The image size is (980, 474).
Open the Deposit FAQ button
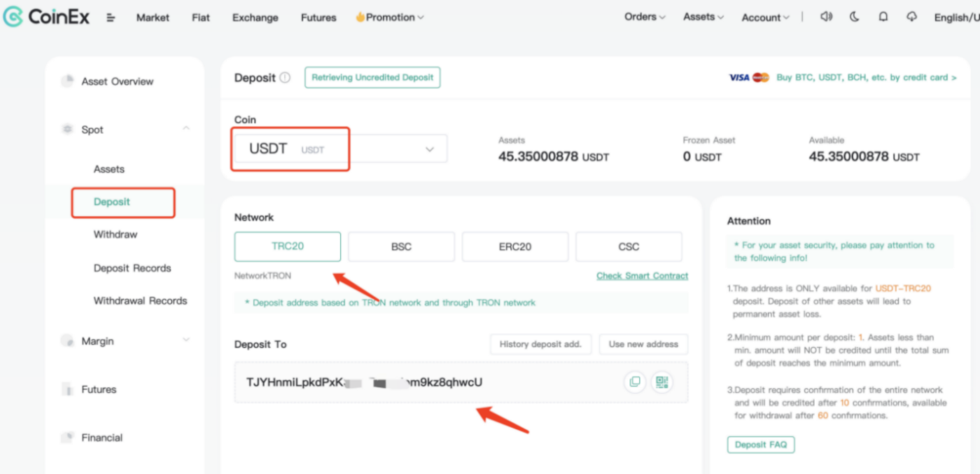[x=761, y=444]
